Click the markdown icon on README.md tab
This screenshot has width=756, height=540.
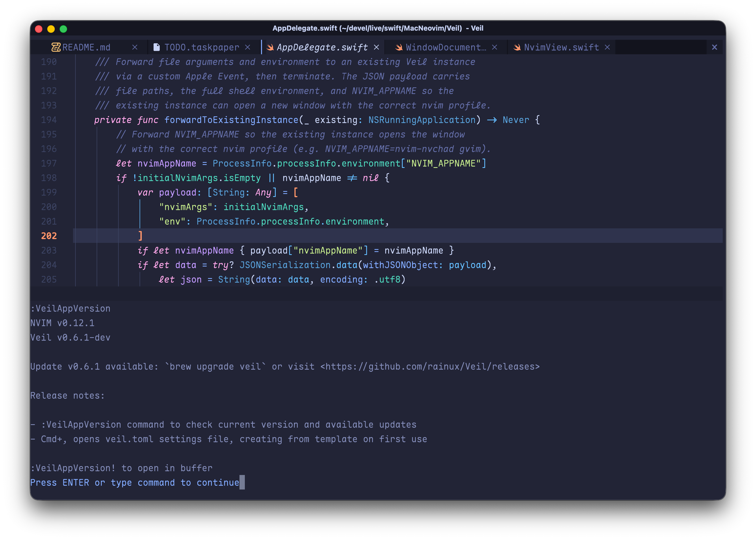(x=56, y=47)
